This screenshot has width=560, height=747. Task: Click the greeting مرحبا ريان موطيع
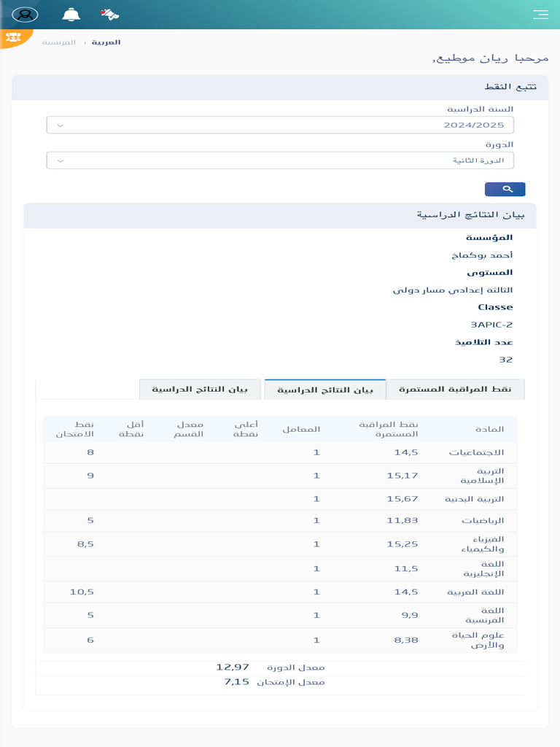(491, 58)
